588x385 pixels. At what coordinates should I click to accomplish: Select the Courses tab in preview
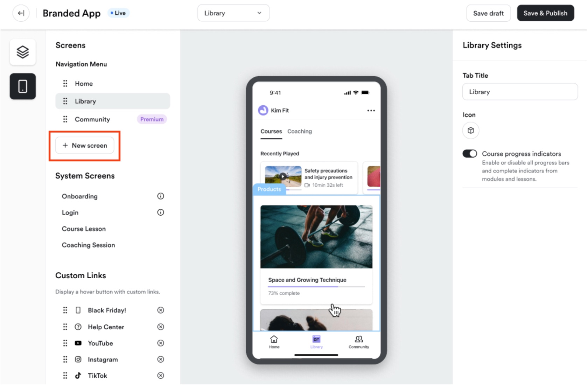271,131
